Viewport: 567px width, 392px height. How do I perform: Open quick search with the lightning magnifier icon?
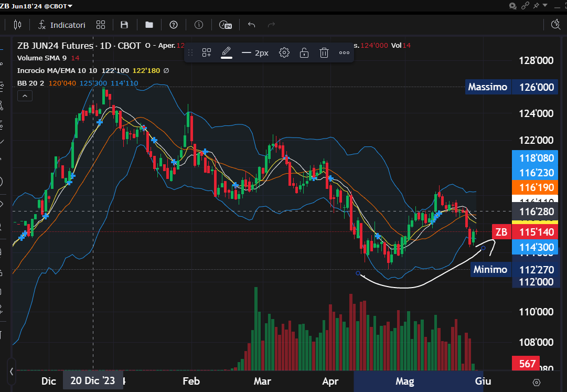coord(555,25)
